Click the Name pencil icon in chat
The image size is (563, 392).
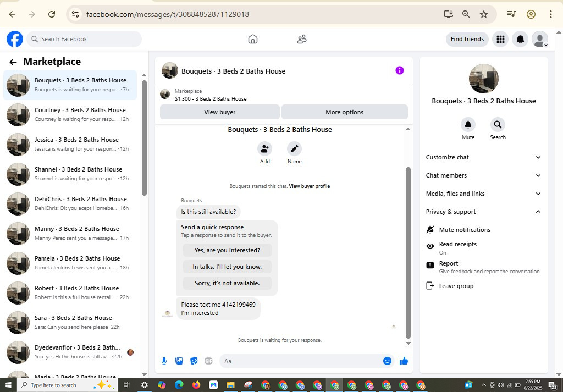coord(295,148)
